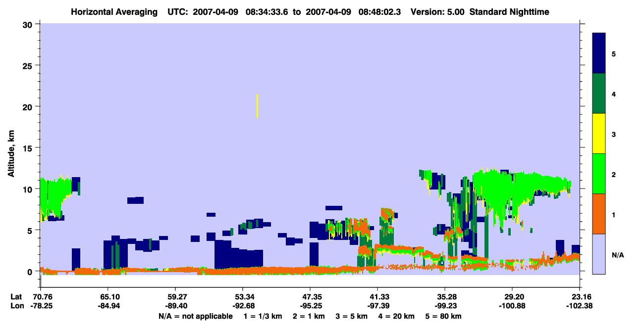Click the legend text '2 = 1 km'
The height and width of the screenshot is (330, 644).
tap(308, 316)
